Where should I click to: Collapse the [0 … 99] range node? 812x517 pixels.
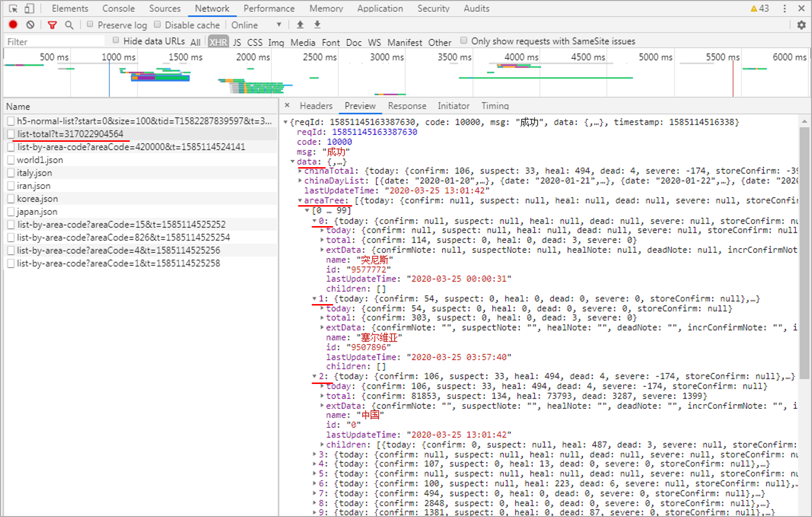[307, 211]
